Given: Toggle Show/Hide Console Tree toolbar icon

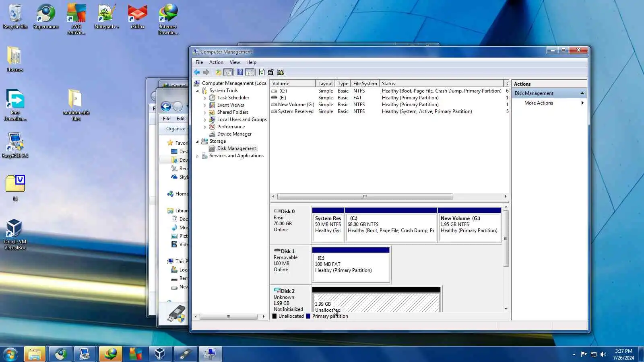Looking at the screenshot, I should (x=228, y=72).
